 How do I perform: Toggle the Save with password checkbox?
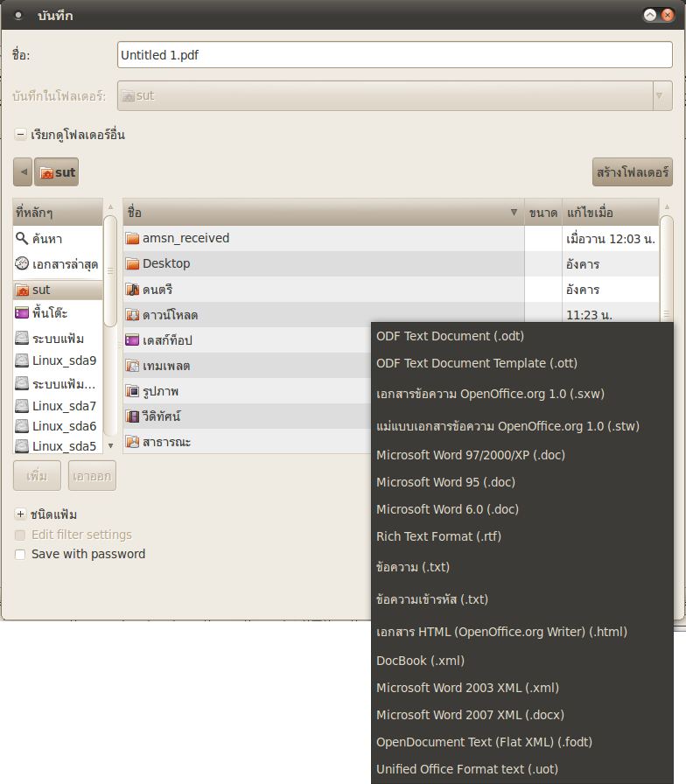tap(20, 555)
